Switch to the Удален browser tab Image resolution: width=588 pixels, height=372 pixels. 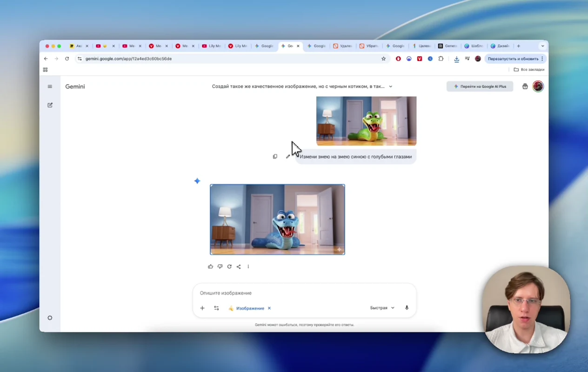pyautogui.click(x=342, y=46)
